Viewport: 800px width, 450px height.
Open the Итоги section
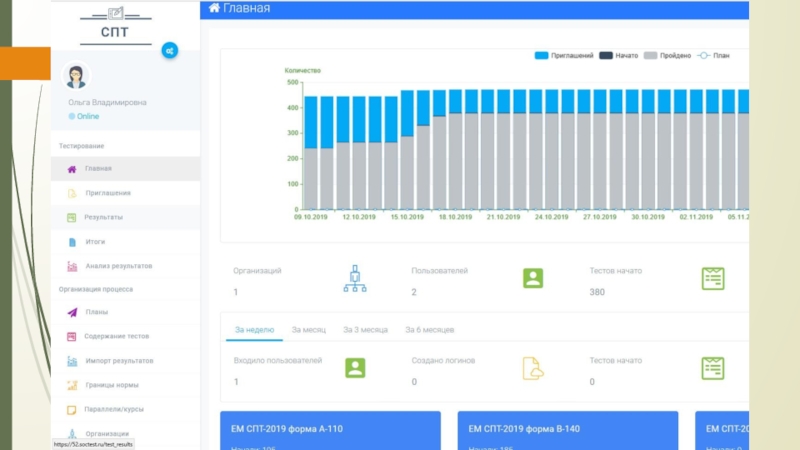tap(94, 242)
